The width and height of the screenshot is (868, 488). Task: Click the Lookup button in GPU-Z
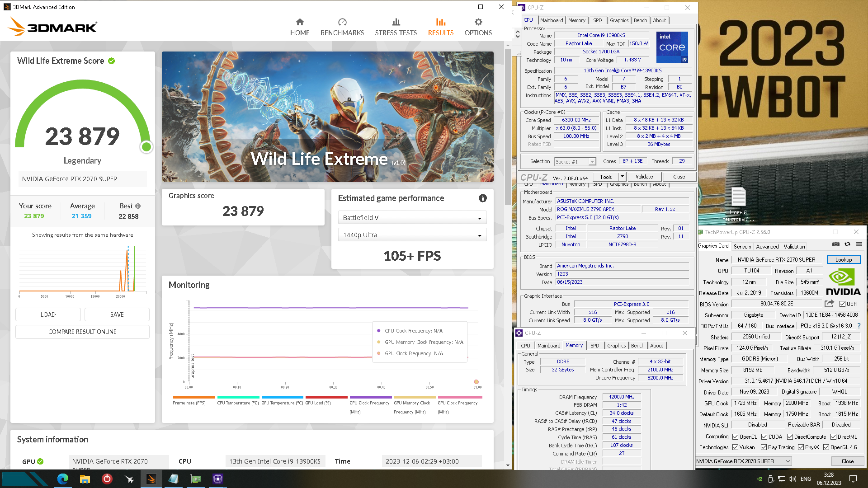pos(843,260)
